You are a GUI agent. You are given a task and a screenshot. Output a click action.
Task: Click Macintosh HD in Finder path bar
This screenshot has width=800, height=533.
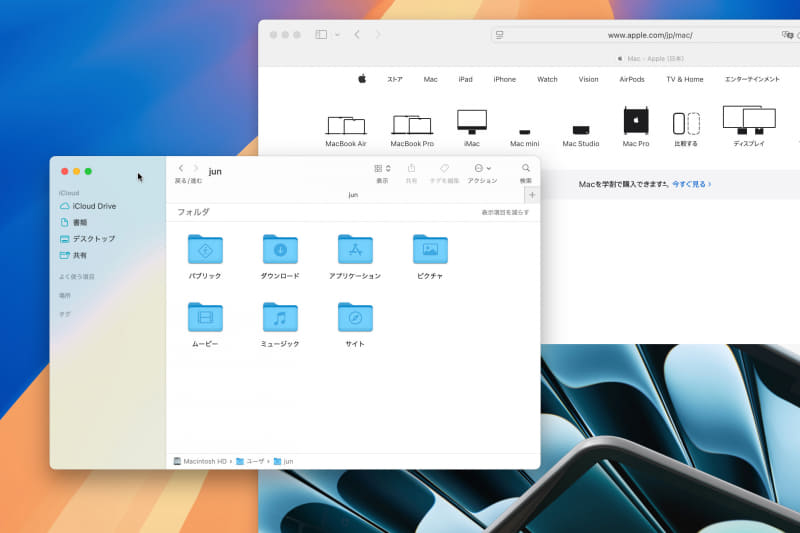[200, 461]
